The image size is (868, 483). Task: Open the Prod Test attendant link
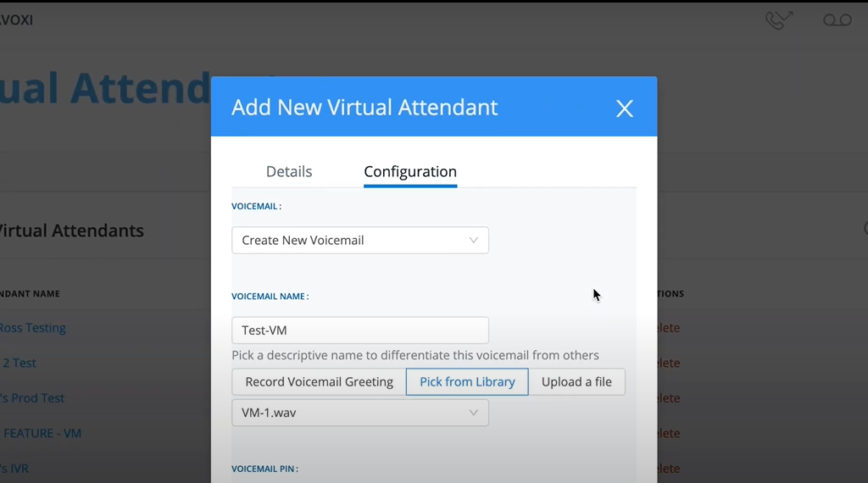click(33, 398)
